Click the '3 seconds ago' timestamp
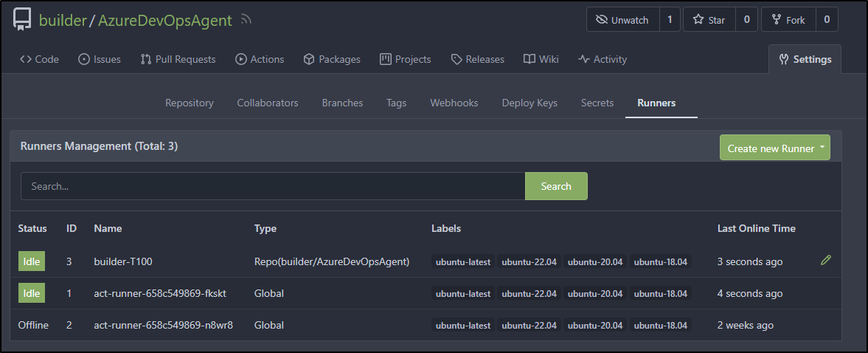 750,261
